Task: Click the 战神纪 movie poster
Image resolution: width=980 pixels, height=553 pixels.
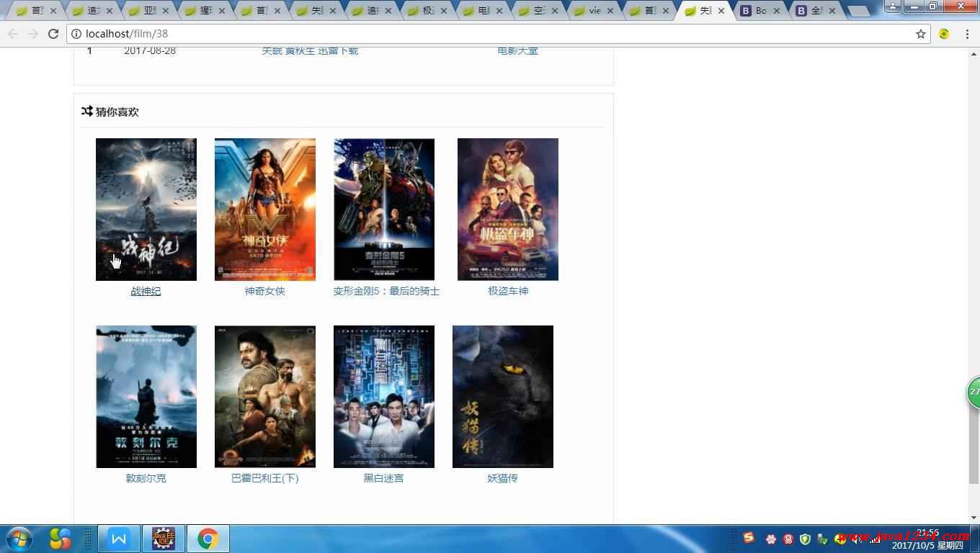Action: pyautogui.click(x=146, y=210)
